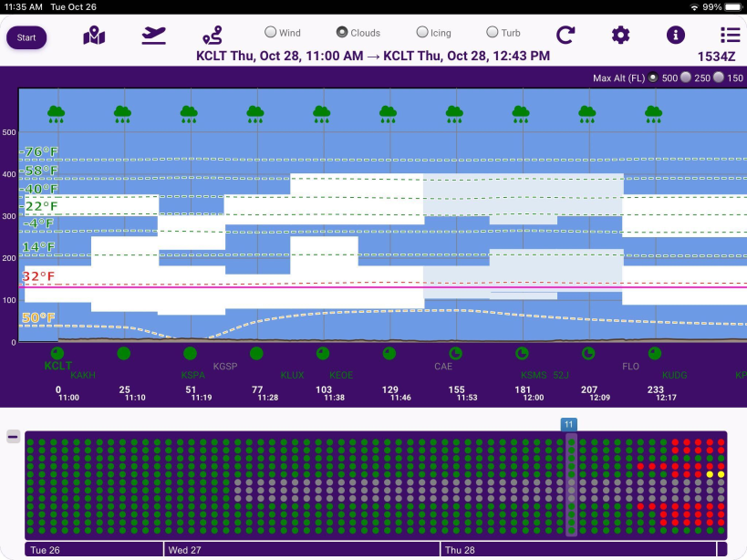Refresh data with the reload icon
Viewport: 747px width, 560px height.
pyautogui.click(x=565, y=35)
